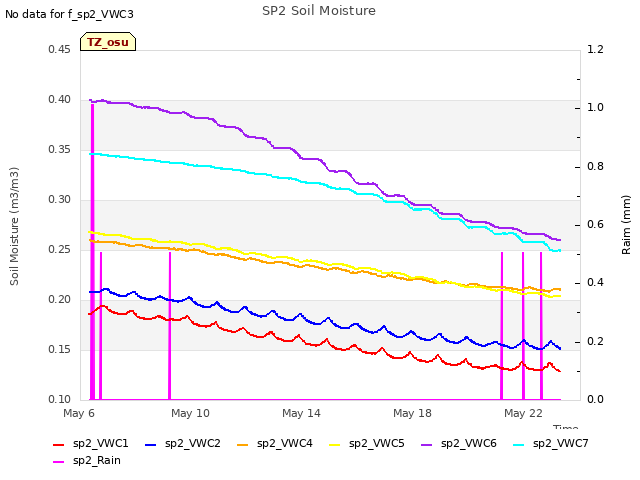Viewport: 640px width, 480px height.
Task: Click the 0.20 left axis value
Action: click(x=60, y=300)
